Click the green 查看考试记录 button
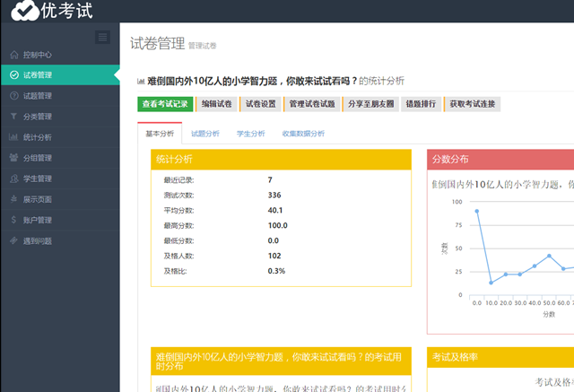 tap(165, 104)
